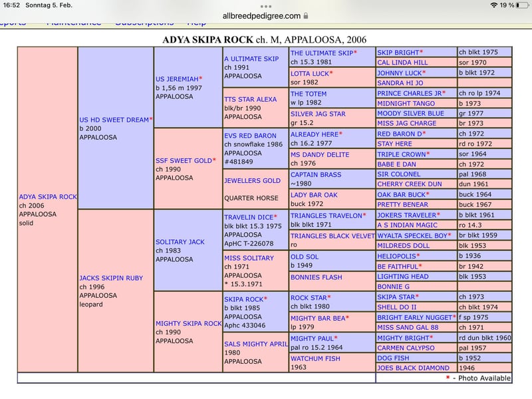Tap the allbreedpedigree.com address field
532x399 pixels.
(x=262, y=15)
